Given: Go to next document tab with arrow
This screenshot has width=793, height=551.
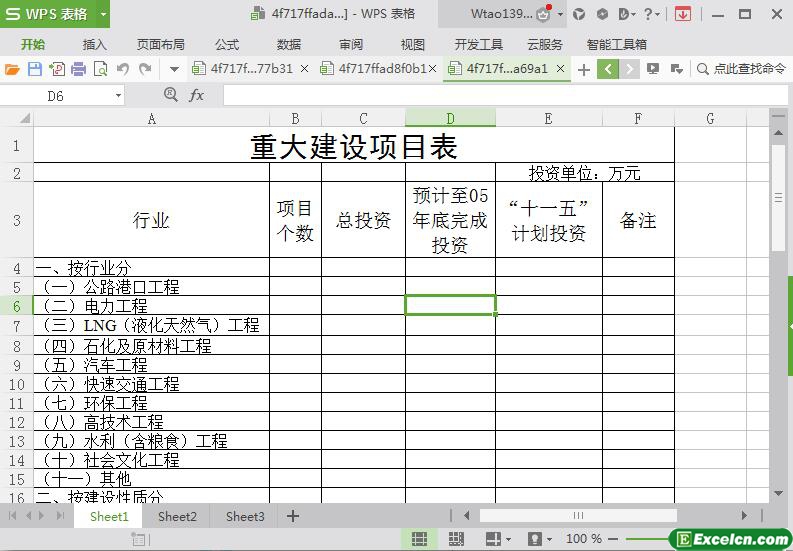Looking at the screenshot, I should (630, 69).
